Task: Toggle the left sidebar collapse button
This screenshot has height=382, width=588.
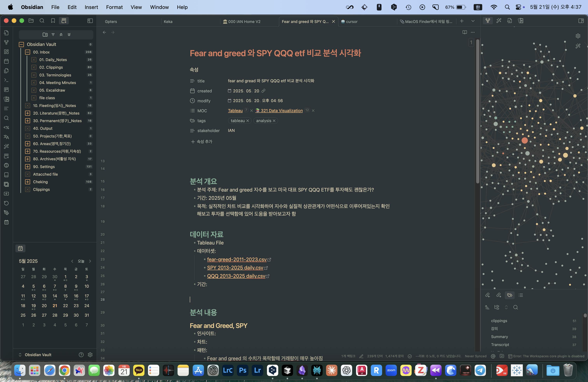Action: coord(90,21)
